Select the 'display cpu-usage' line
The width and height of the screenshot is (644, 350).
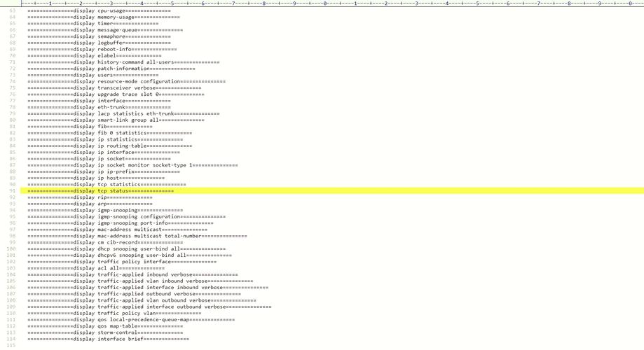point(99,10)
